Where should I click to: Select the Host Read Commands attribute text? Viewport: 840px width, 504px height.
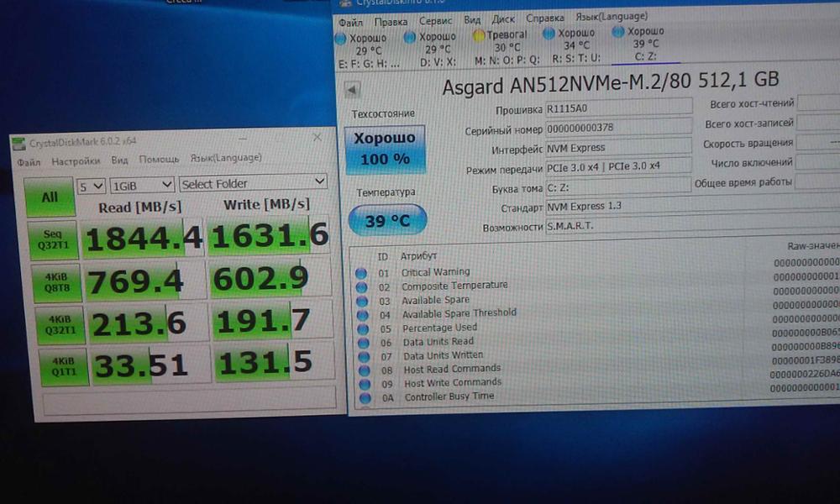point(453,369)
